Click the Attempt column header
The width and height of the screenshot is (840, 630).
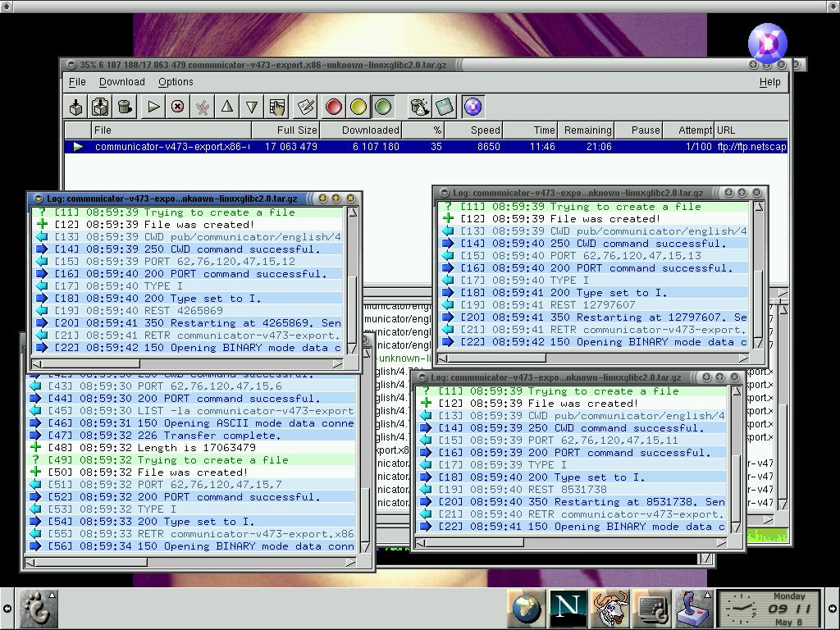pyautogui.click(x=688, y=130)
